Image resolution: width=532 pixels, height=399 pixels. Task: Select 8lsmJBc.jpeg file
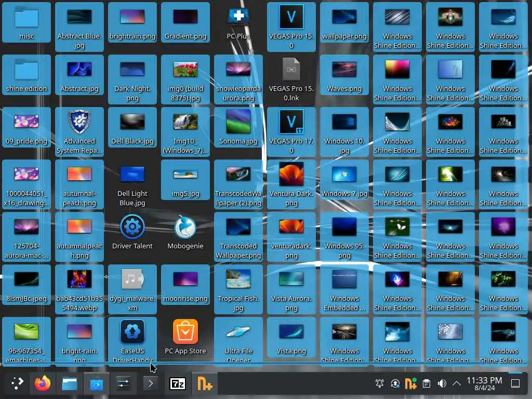tap(26, 285)
